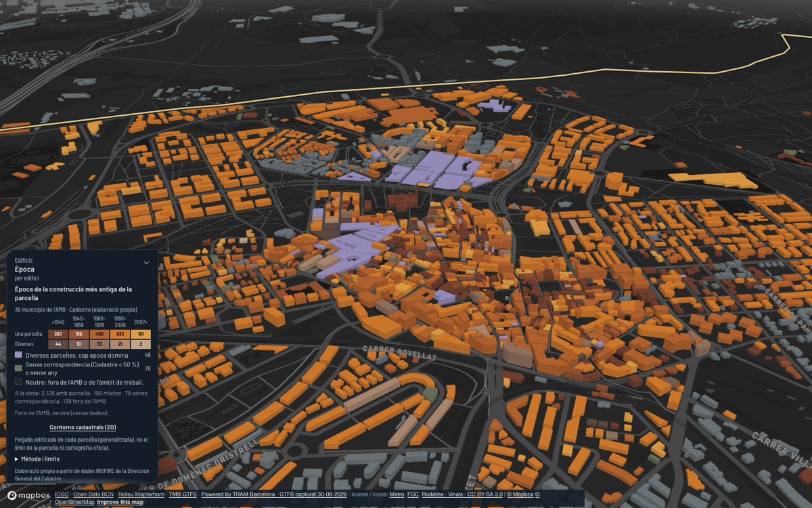Click the 'Una parcel·la' row label
Viewport: 812px width, 508px height.
pyautogui.click(x=28, y=334)
